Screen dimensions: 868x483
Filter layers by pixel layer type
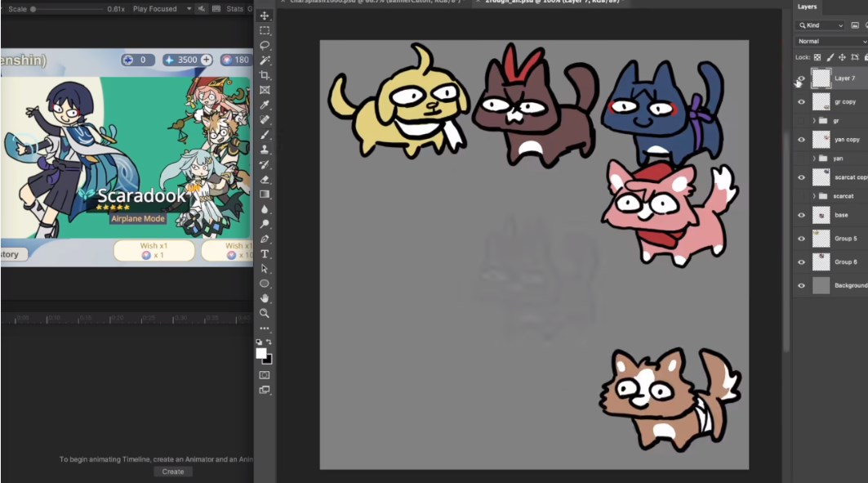click(855, 25)
